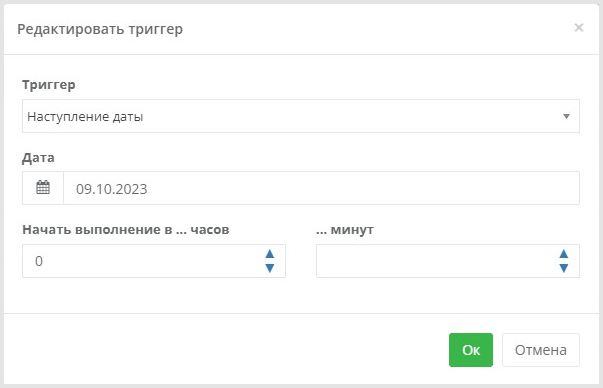Open the calendar picker icon beside the date
This screenshot has width=603, height=388.
(x=43, y=188)
